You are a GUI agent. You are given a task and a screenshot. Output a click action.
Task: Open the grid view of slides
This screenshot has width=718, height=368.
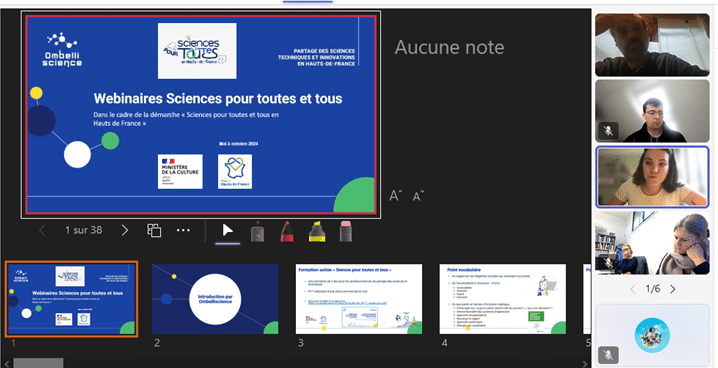[x=154, y=230]
